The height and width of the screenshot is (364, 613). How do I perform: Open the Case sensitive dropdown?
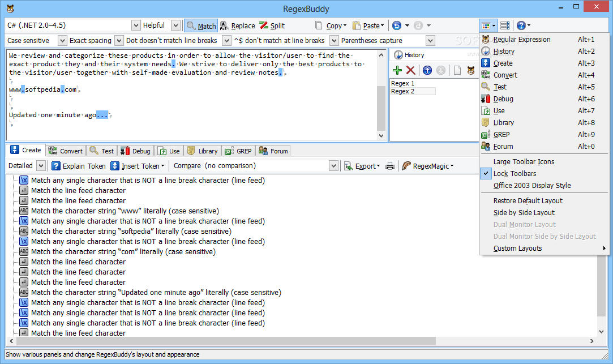[x=62, y=41]
